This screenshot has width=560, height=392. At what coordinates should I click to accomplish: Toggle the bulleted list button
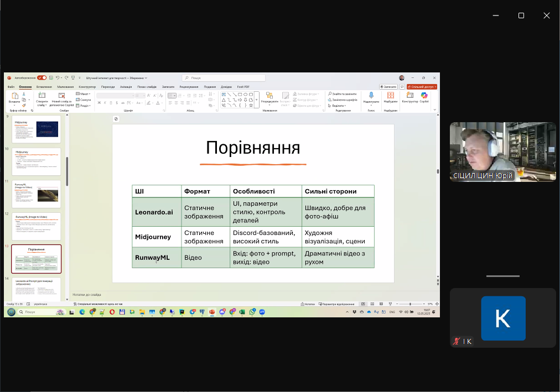tap(172, 96)
